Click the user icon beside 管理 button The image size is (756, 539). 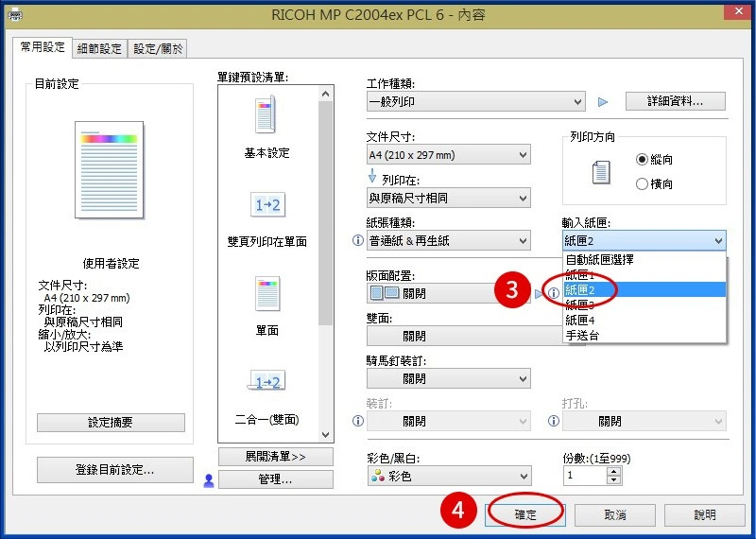coord(209,480)
